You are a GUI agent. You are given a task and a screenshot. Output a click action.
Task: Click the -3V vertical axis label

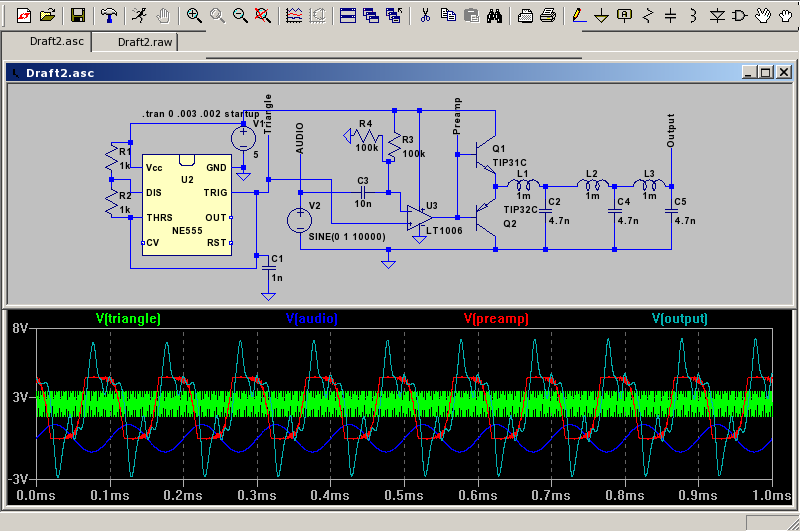(x=18, y=479)
